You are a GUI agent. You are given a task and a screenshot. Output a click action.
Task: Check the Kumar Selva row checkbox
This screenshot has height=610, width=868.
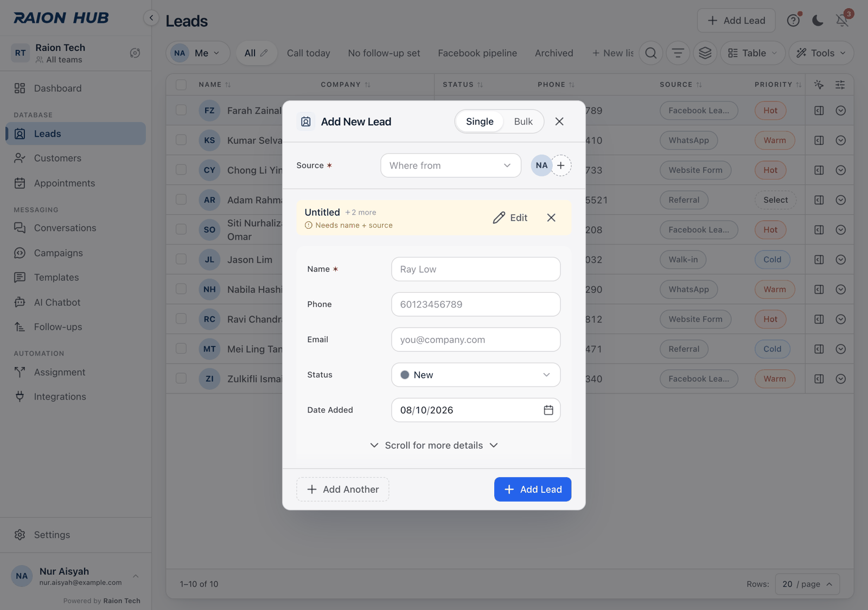181,140
